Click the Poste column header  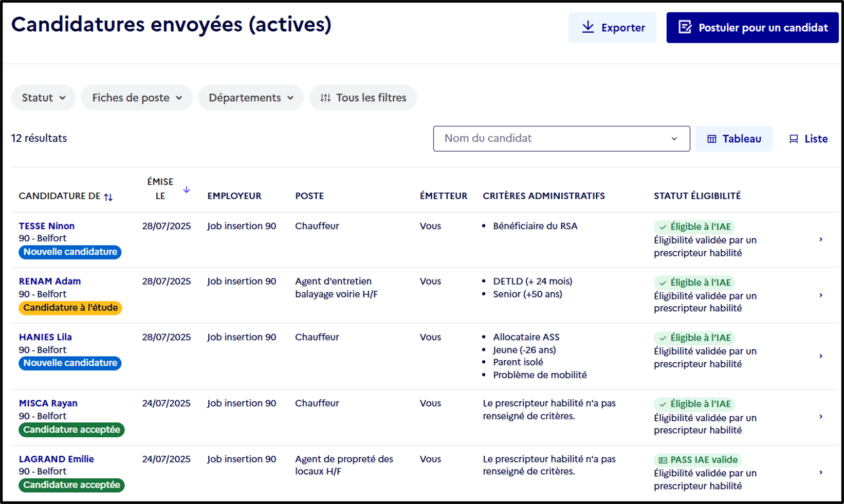click(309, 196)
